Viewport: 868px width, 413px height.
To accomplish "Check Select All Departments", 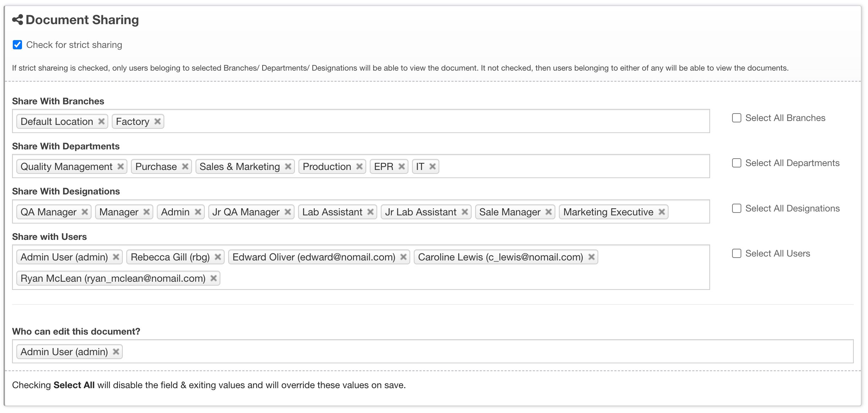I will pos(737,163).
